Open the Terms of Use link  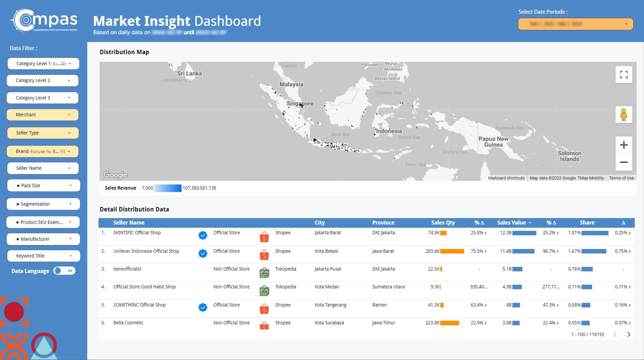coord(621,178)
